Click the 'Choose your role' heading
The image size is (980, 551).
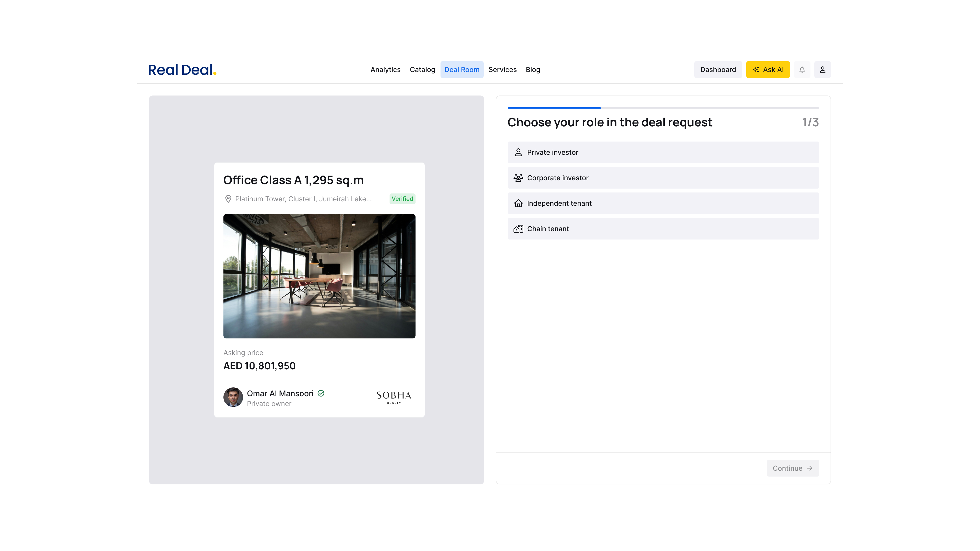pos(610,122)
